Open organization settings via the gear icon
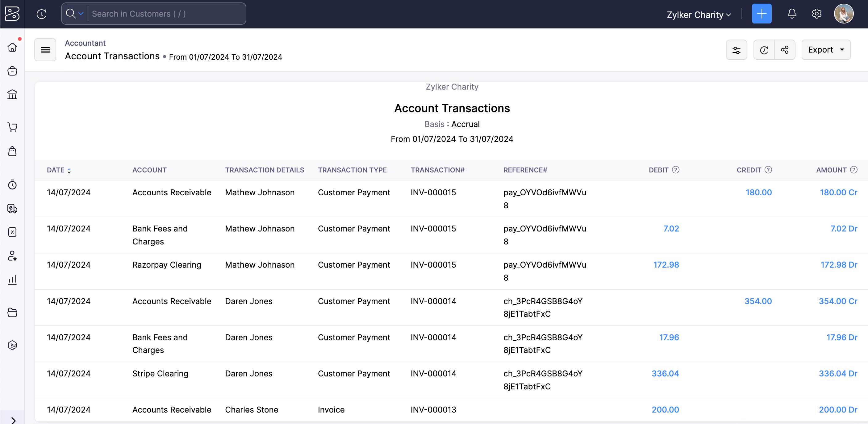The height and width of the screenshot is (424, 868). 816,14
